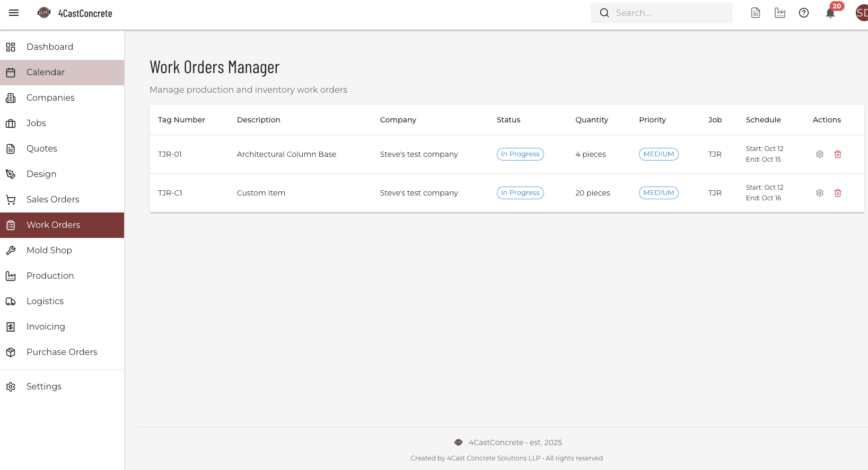The width and height of the screenshot is (868, 470).
Task: Open Settings in the sidebar
Action: [x=44, y=386]
